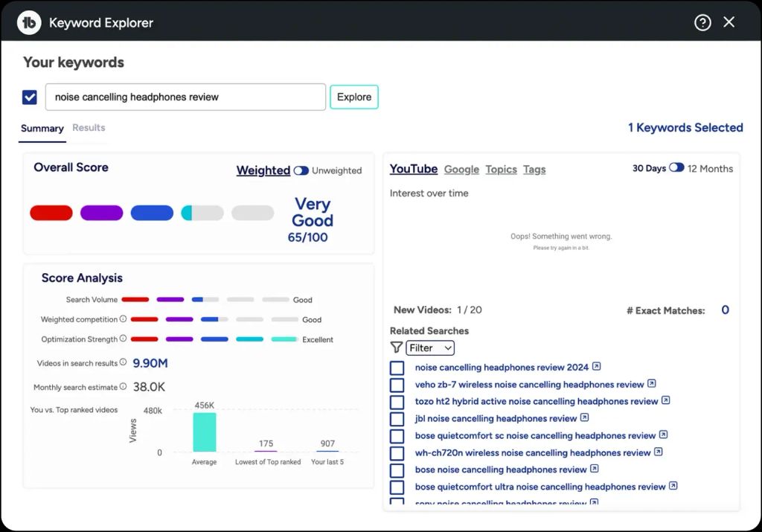Viewport: 762px width, 532px height.
Task: Open external link icon for jbl review
Action: pyautogui.click(x=585, y=418)
